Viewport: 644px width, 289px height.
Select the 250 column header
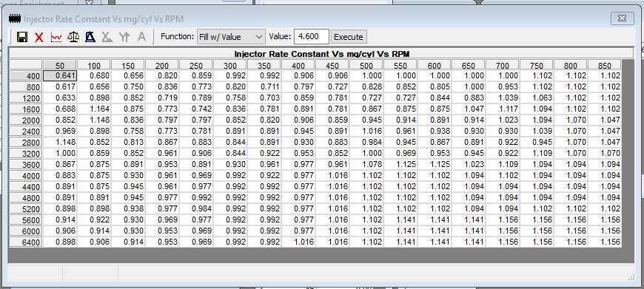click(196, 65)
